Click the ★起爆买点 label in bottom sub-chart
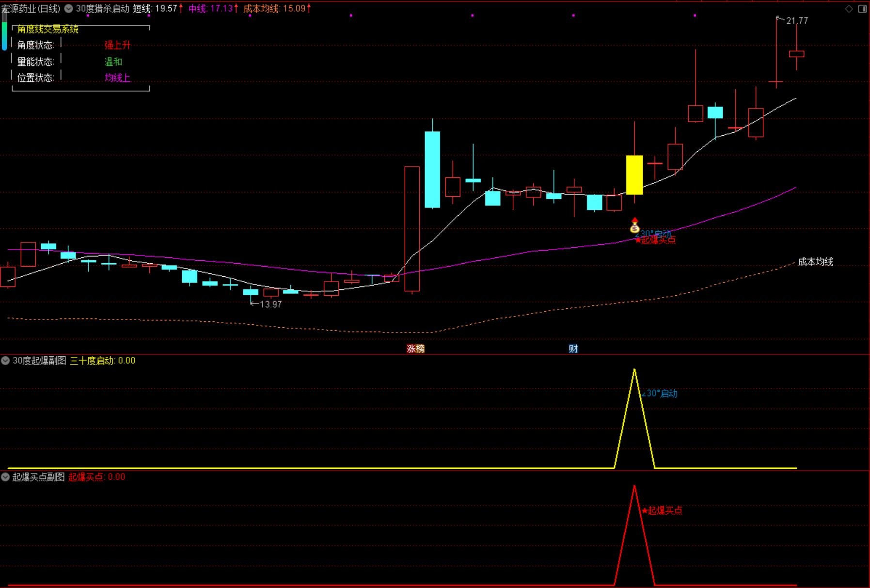 662,510
